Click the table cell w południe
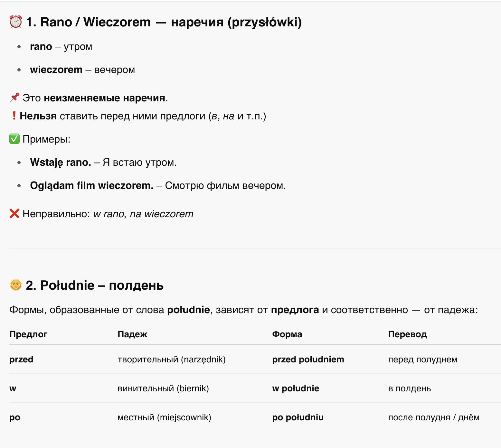Image resolution: width=501 pixels, height=448 pixels. pyautogui.click(x=296, y=388)
